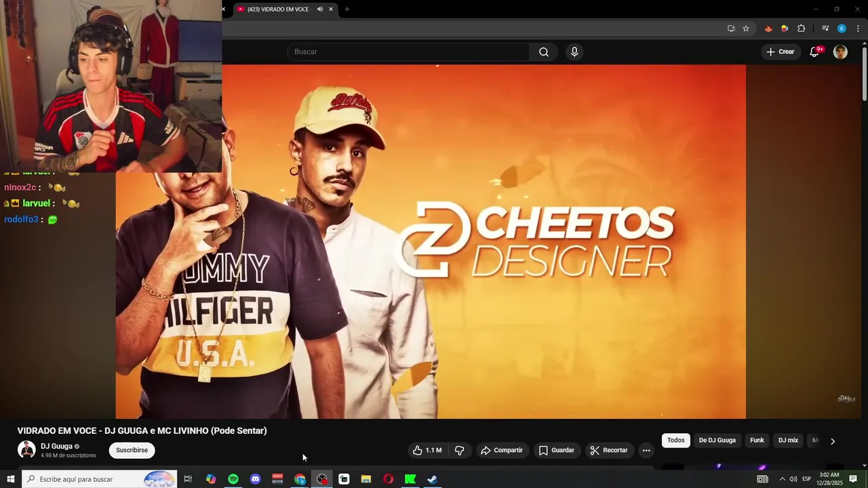Screen dimensions: 868x488
Task: Click the Crear button
Action: click(x=781, y=52)
